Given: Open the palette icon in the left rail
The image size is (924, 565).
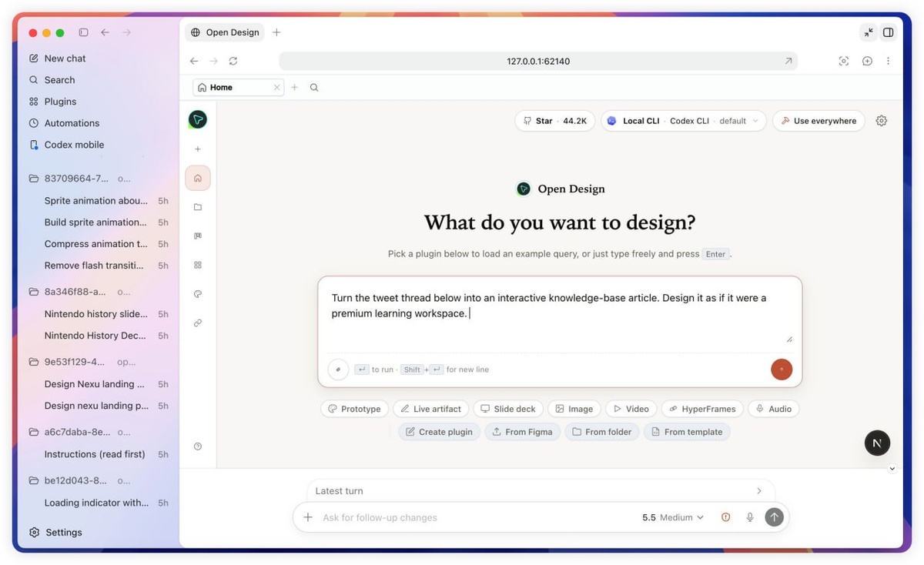Looking at the screenshot, I should point(198,294).
